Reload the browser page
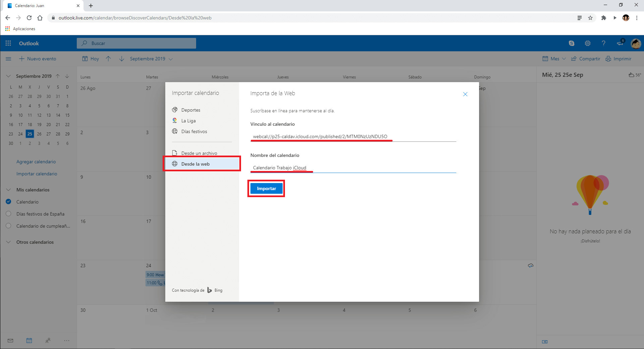The width and height of the screenshot is (644, 349). pyautogui.click(x=29, y=18)
